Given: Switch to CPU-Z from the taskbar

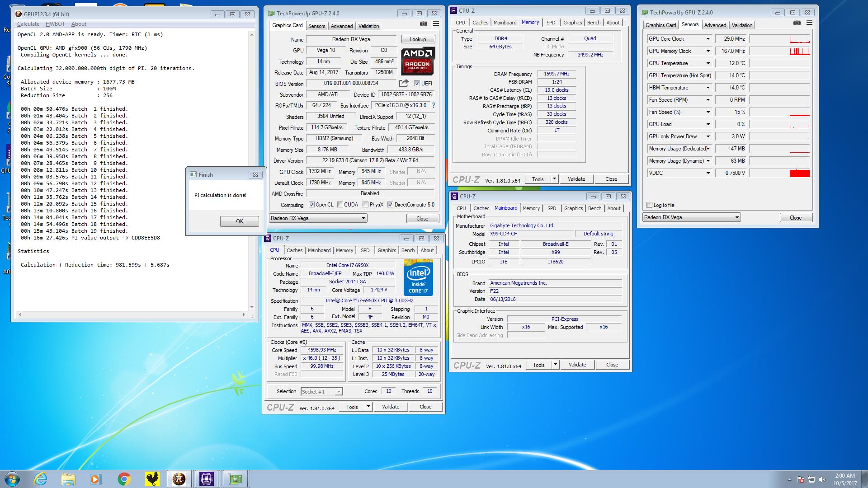Looking at the screenshot, I should coord(207,479).
